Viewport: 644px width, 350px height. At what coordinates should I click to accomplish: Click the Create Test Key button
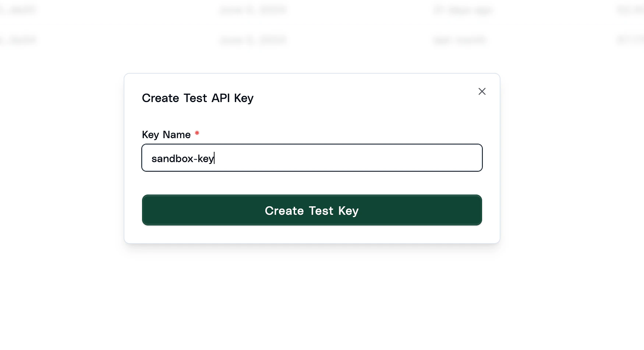[312, 210]
